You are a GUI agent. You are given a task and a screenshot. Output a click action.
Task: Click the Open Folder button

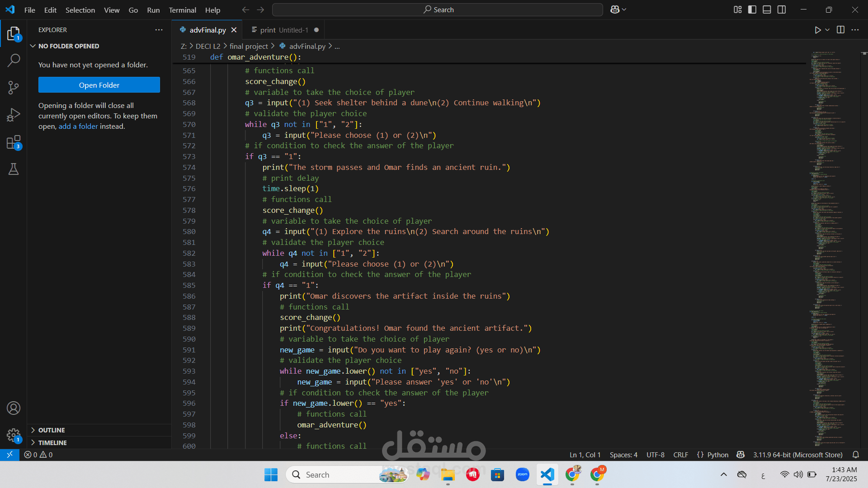tap(99, 85)
